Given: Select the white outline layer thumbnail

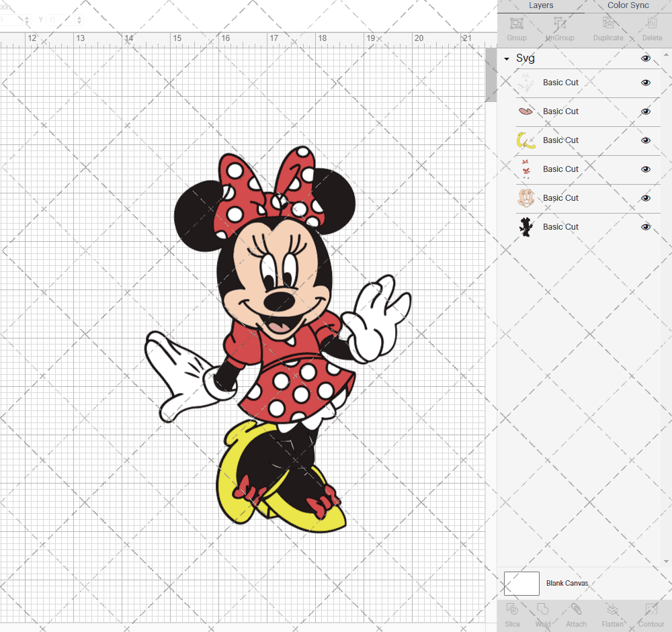Looking at the screenshot, I should pos(526,83).
